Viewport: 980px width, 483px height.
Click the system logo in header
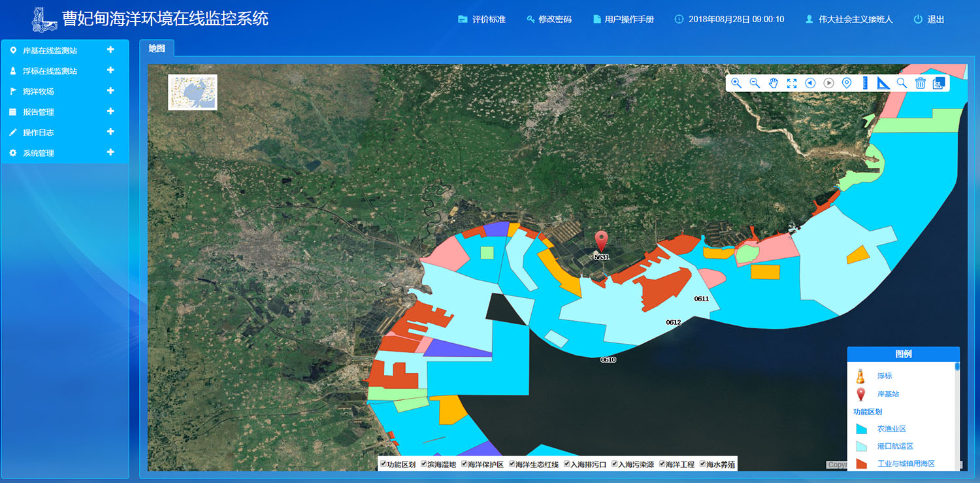click(44, 20)
